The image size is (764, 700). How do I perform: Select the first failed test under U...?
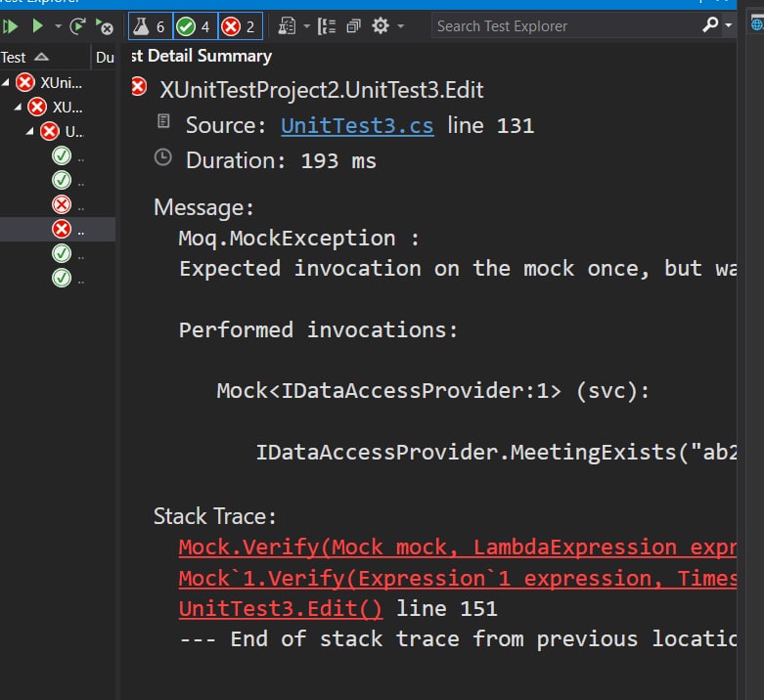[58, 204]
